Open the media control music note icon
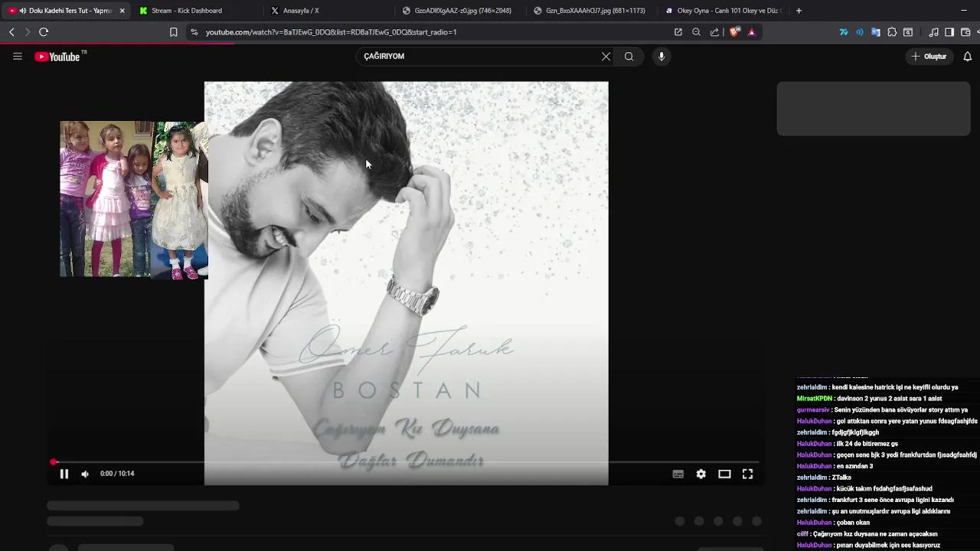This screenshot has height=551, width=980. coord(933,32)
